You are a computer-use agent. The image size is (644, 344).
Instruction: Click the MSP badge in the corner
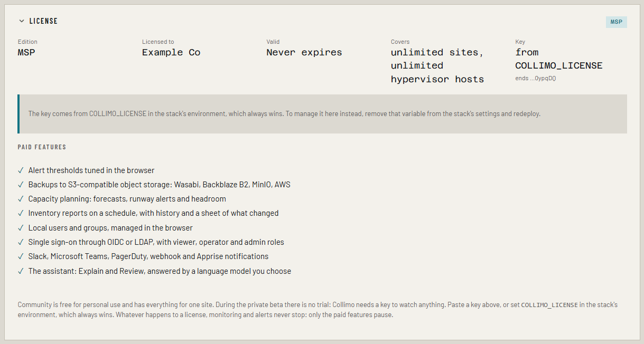tap(616, 22)
